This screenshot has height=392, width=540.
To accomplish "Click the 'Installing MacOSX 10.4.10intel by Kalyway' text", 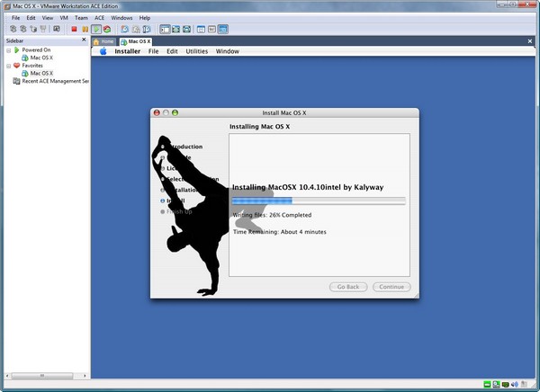I will click(x=308, y=187).
